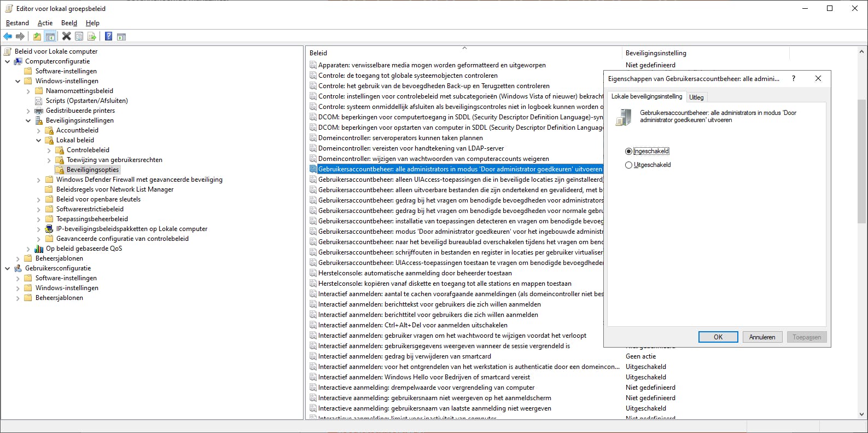The width and height of the screenshot is (868, 433).
Task: Select 'Interactieve aanmelding: drempelwaarde voor vergrendeling' policy
Action: click(427, 388)
